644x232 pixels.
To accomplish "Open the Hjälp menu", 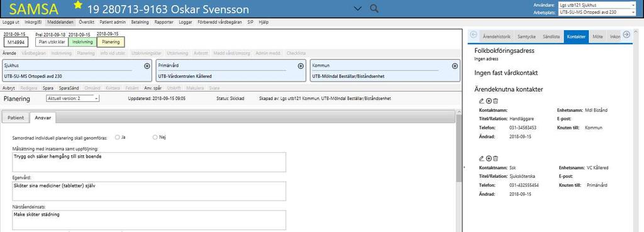I will point(264,22).
